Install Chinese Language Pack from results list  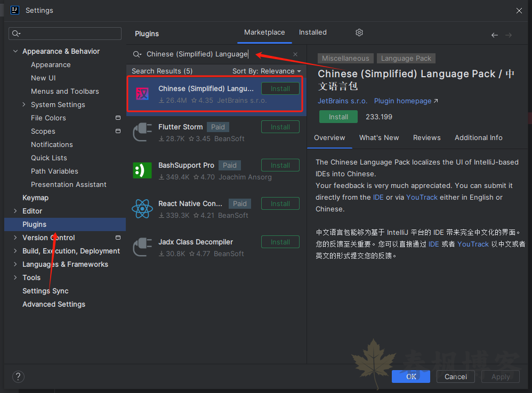[x=280, y=89]
